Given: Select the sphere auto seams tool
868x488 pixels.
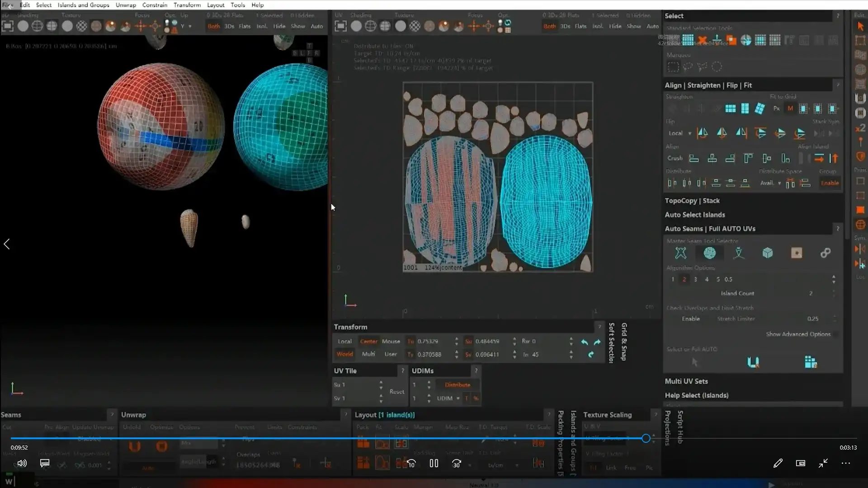Looking at the screenshot, I should (709, 253).
